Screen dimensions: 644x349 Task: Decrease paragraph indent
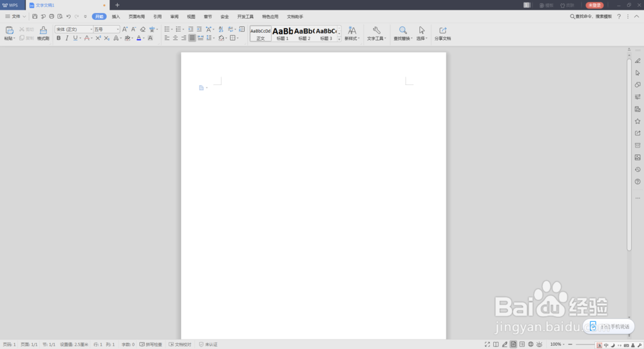[x=191, y=29]
